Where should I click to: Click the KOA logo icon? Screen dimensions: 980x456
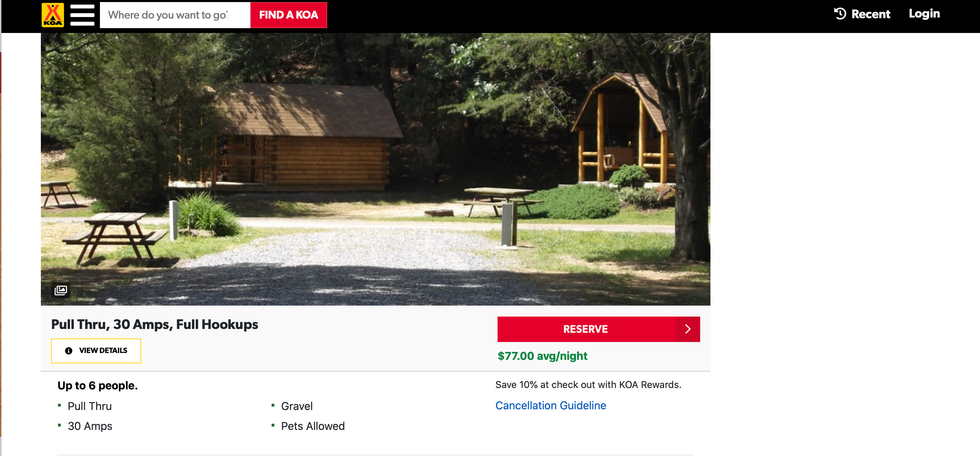pos(53,15)
